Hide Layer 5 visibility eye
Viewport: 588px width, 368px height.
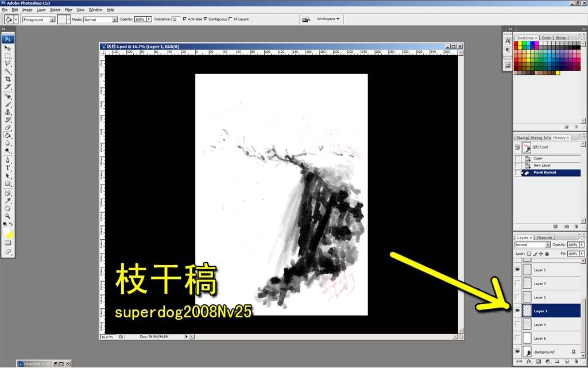(517, 270)
